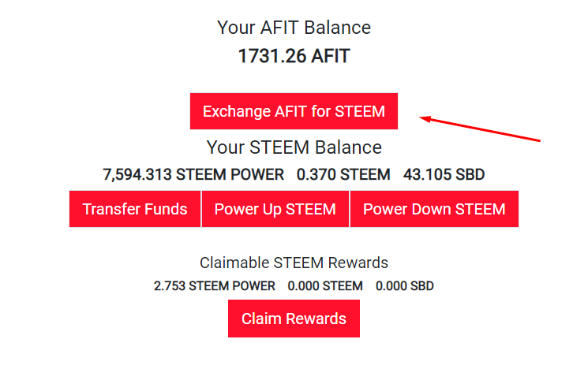Screen dimensions: 588x369
Task: Click the claimable 0.000 SBD value
Action: [x=404, y=285]
